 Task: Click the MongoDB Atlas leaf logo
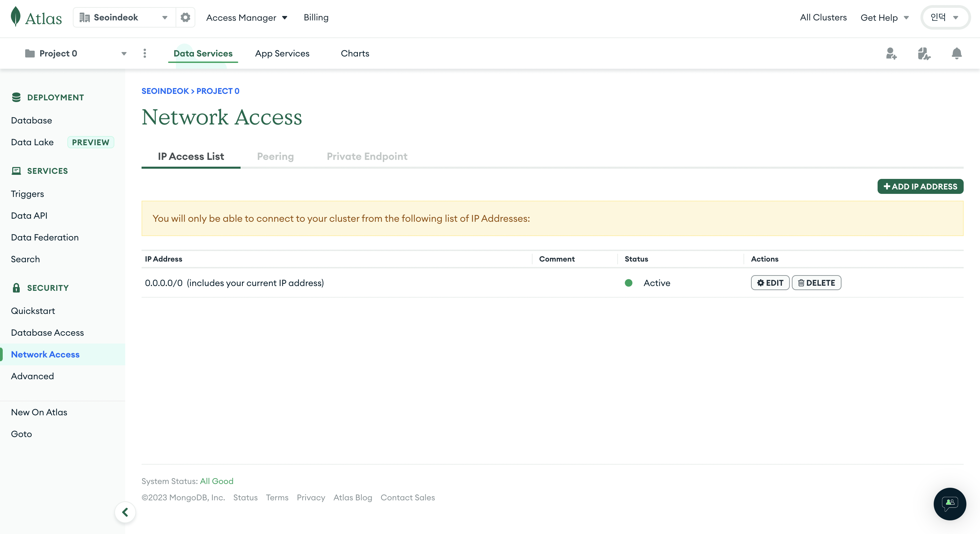coord(36,17)
